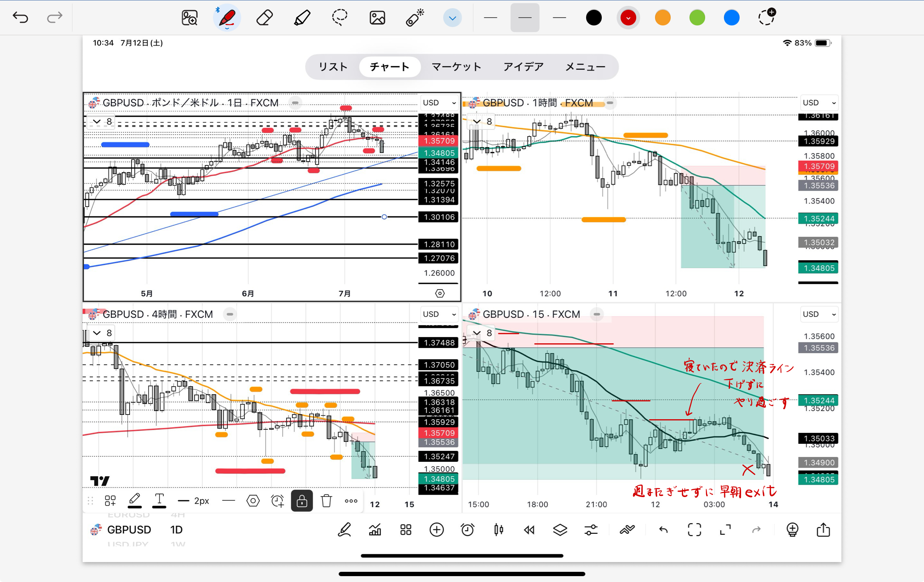Insert an image with the picture tool
This screenshot has width=924, height=582.
tap(377, 18)
